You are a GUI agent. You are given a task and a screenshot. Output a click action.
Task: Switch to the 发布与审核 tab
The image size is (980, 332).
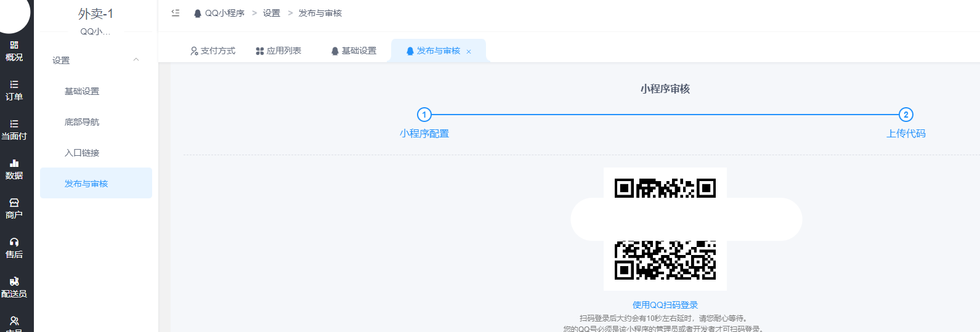click(x=439, y=51)
